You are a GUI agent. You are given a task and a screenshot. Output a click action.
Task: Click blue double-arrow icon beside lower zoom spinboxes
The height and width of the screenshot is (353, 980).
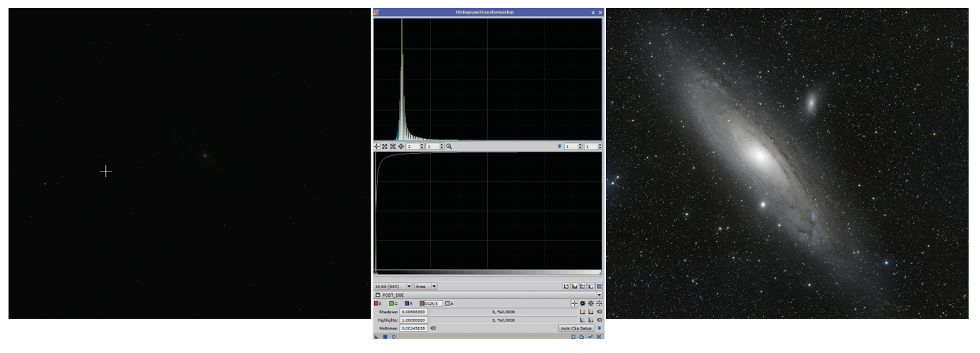[560, 147]
